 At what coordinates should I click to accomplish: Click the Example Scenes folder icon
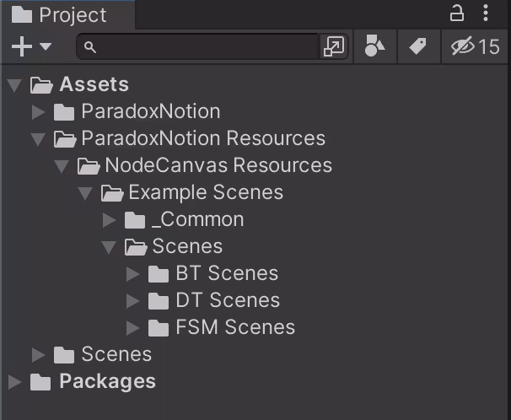pos(112,193)
